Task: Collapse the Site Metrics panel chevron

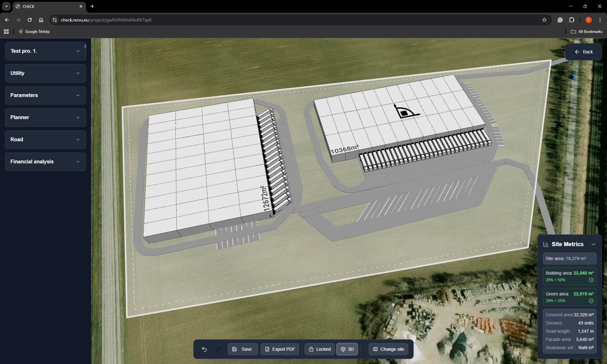Action: pyautogui.click(x=593, y=244)
